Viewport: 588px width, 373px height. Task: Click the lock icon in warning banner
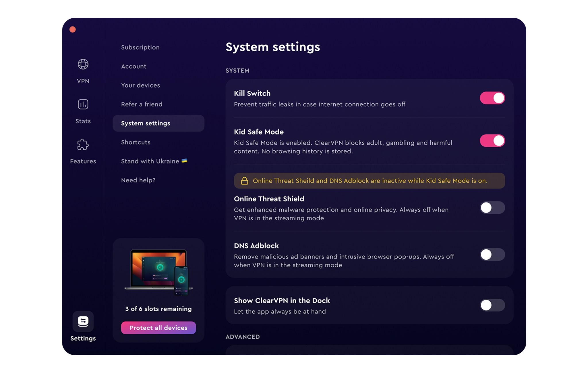click(244, 181)
